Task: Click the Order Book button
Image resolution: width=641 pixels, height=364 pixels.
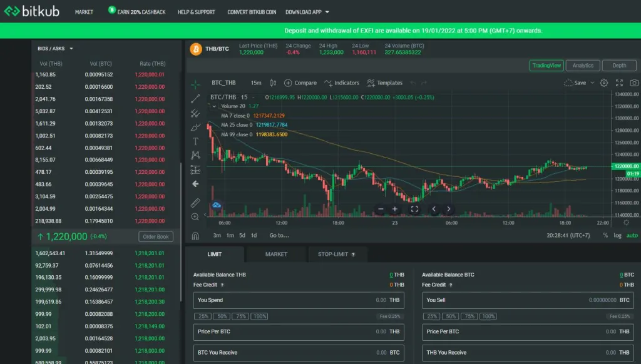Action: (156, 236)
